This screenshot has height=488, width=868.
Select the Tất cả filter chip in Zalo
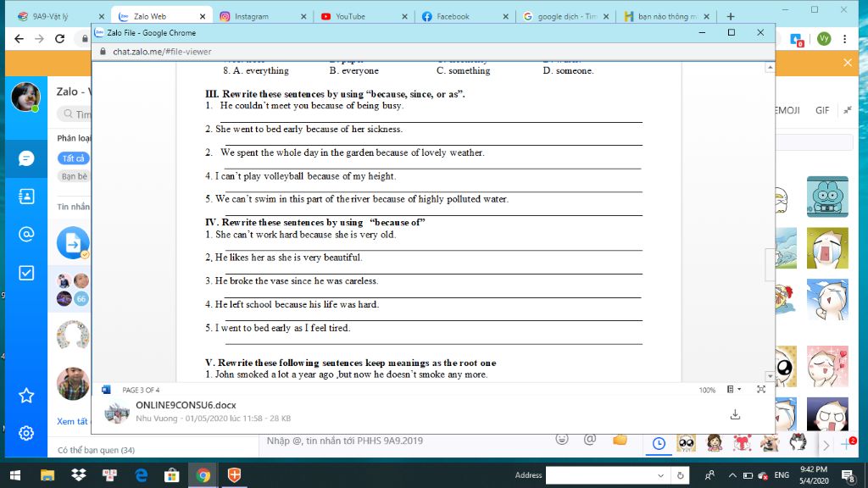click(x=73, y=158)
